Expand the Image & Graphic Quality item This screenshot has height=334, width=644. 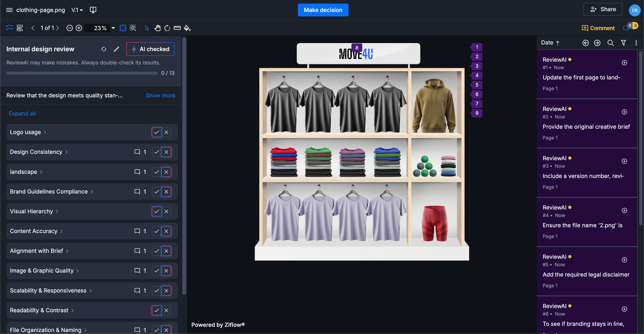coord(78,271)
